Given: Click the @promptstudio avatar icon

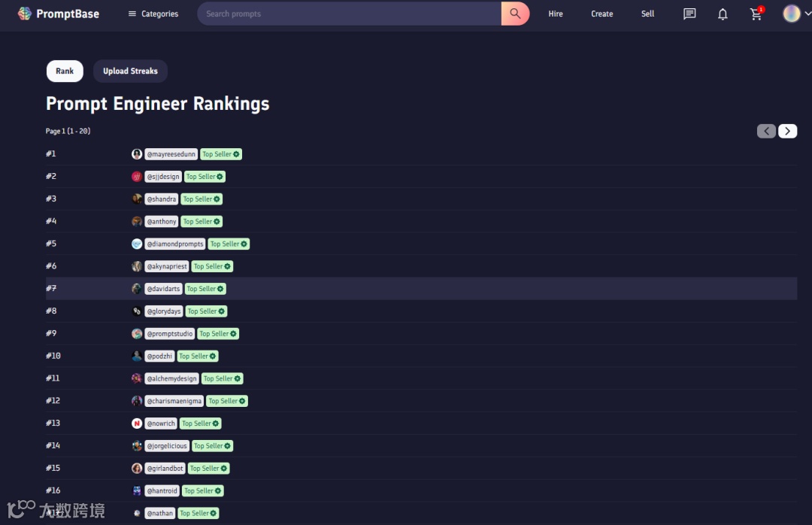Looking at the screenshot, I should (x=137, y=334).
